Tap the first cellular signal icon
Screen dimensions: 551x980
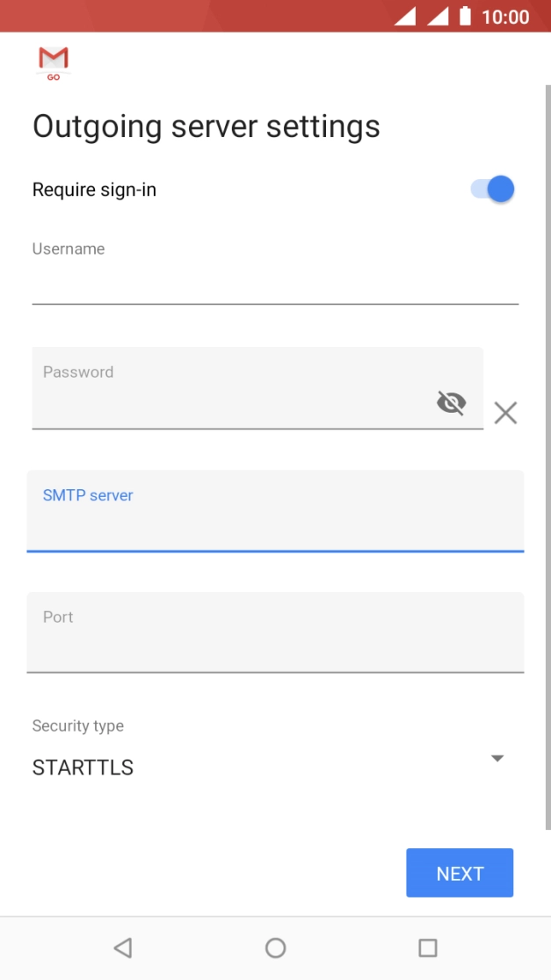(x=404, y=17)
